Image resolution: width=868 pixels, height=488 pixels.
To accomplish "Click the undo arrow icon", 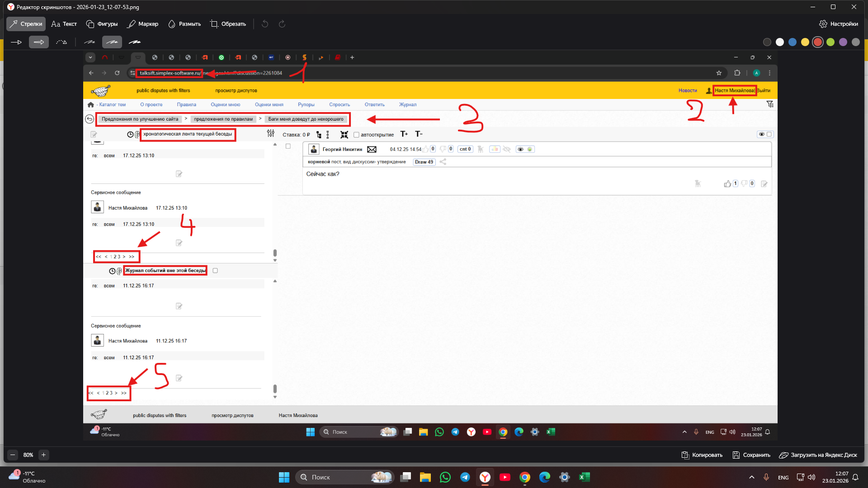I will [265, 24].
